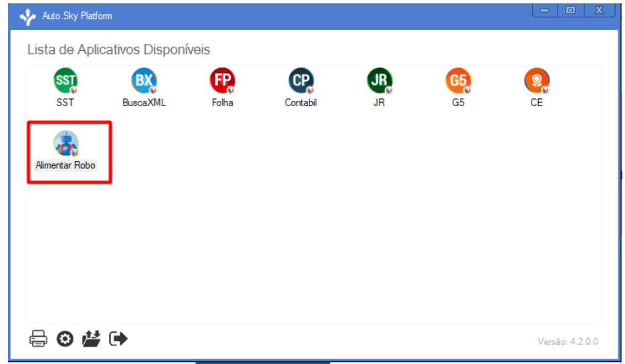Click the printer icon at bottom
The height and width of the screenshot is (364, 625).
pyautogui.click(x=38, y=339)
